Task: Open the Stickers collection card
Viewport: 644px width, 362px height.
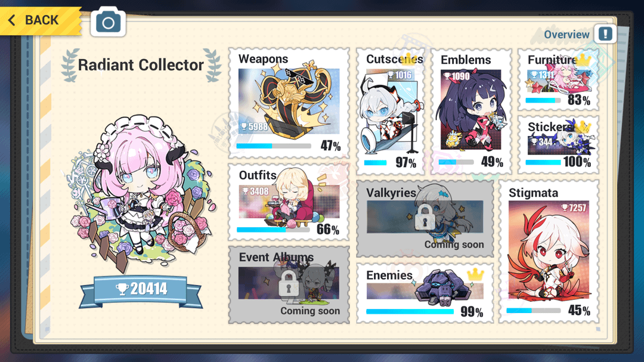Action: point(558,145)
